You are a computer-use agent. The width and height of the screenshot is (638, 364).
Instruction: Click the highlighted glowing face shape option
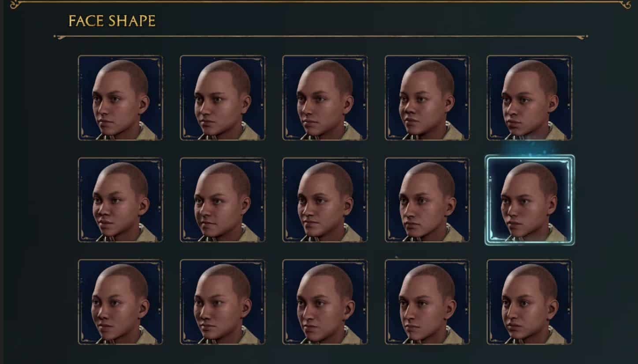[x=530, y=200]
